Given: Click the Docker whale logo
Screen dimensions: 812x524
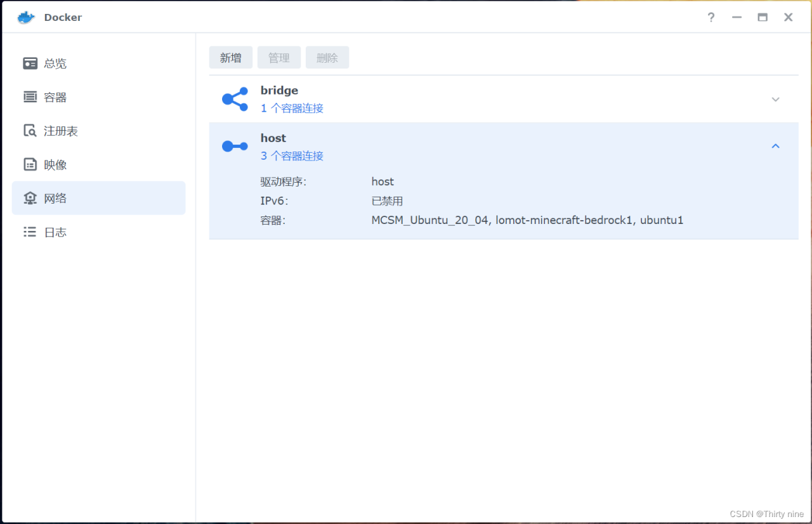Looking at the screenshot, I should click(x=26, y=17).
